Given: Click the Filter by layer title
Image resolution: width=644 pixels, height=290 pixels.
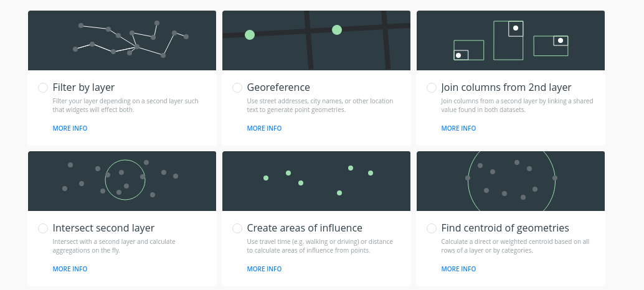Looking at the screenshot, I should click(x=83, y=87).
